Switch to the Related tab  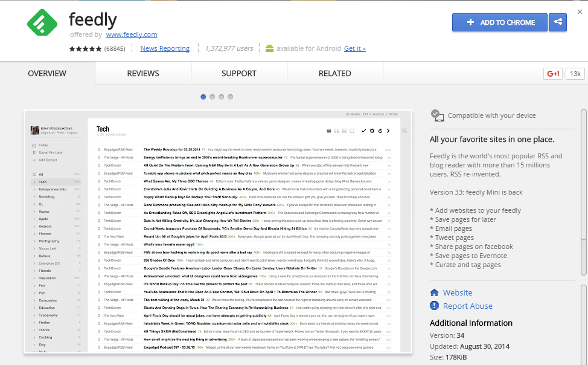[335, 73]
